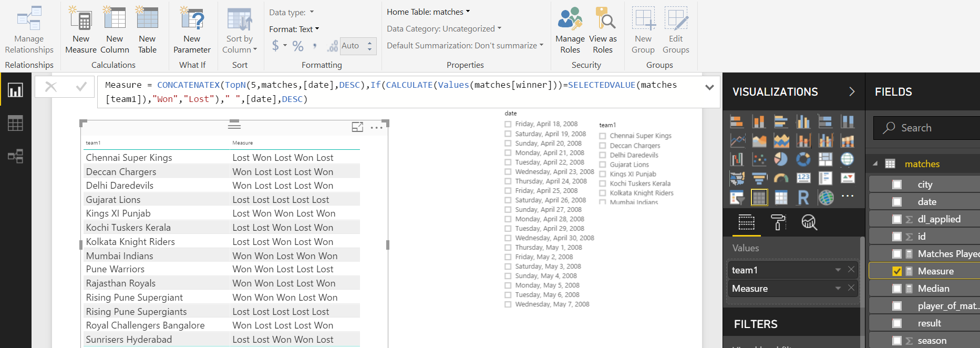Select the Donut chart visual
Screen dimensions: 980x348
click(803, 159)
